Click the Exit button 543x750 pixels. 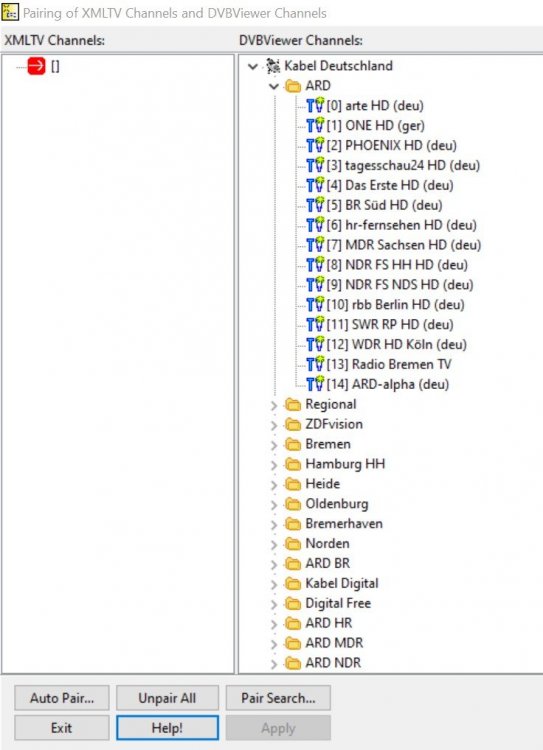coord(62,728)
